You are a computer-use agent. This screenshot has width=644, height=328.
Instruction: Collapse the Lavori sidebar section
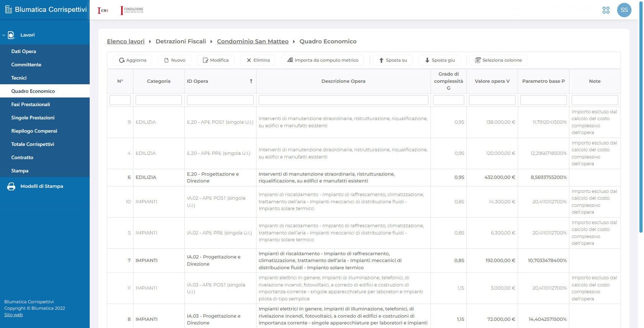4,35
